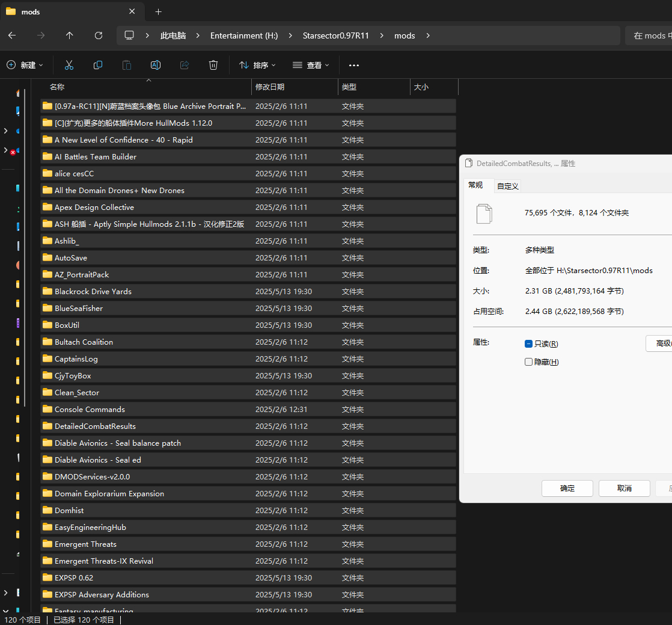Select the 常规 tab in properties dialog
Screen dimensions: 672x625
point(475,185)
